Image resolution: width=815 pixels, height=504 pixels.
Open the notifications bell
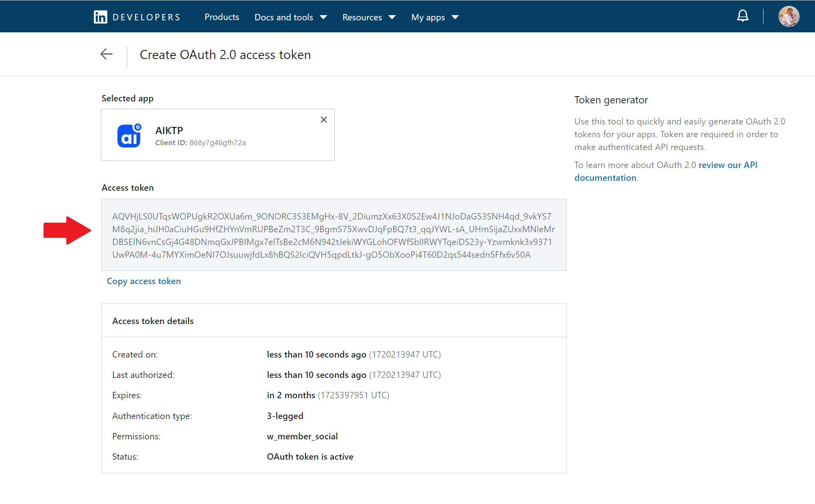(x=742, y=16)
